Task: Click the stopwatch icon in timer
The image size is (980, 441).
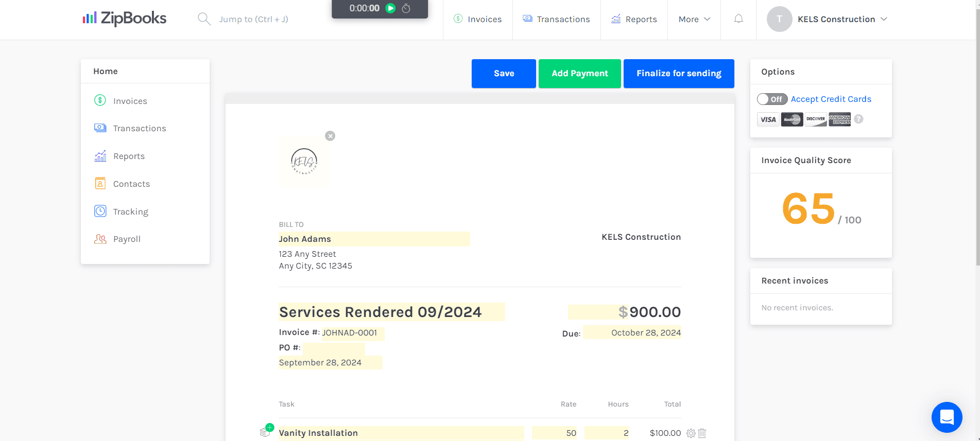Action: [x=406, y=8]
